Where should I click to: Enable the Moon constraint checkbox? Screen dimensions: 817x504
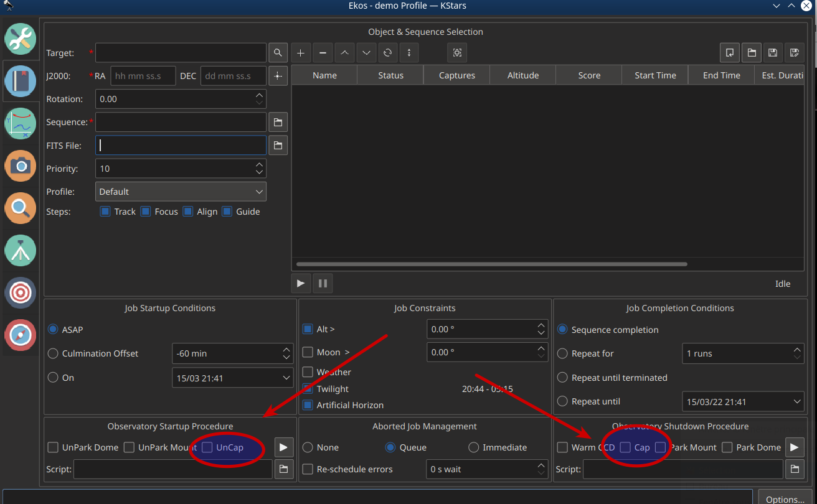pyautogui.click(x=308, y=352)
